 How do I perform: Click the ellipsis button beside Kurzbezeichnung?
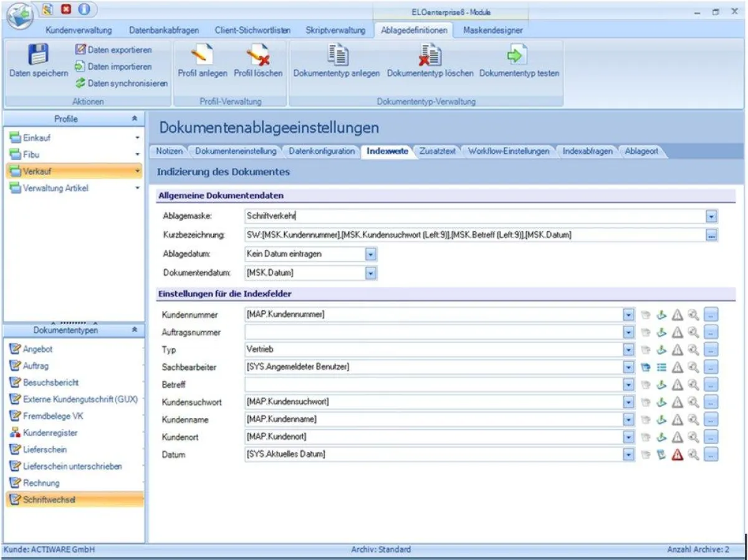(x=712, y=235)
